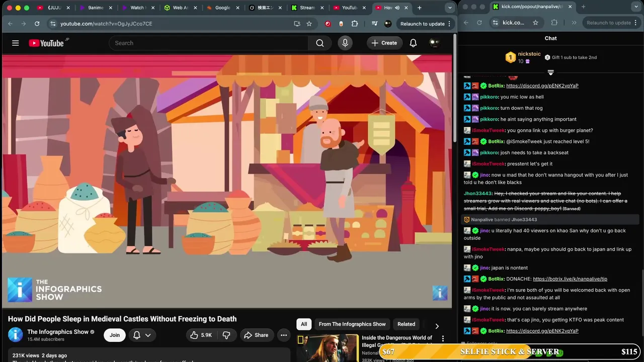Bookmark the YouTube page with star
Screen dimensions: 644x362
tap(309, 24)
